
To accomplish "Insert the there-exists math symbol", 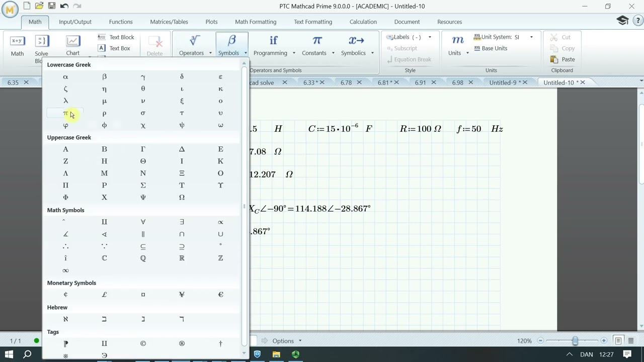I will 182,222.
